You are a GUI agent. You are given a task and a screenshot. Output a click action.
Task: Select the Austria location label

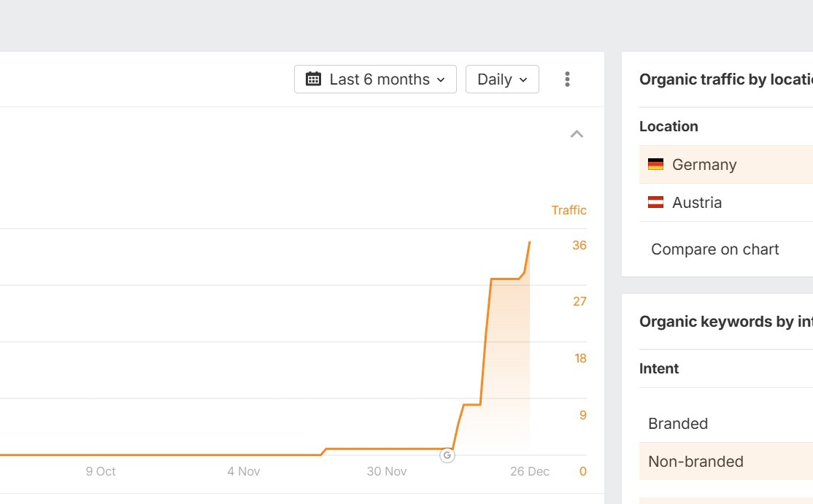click(x=697, y=203)
